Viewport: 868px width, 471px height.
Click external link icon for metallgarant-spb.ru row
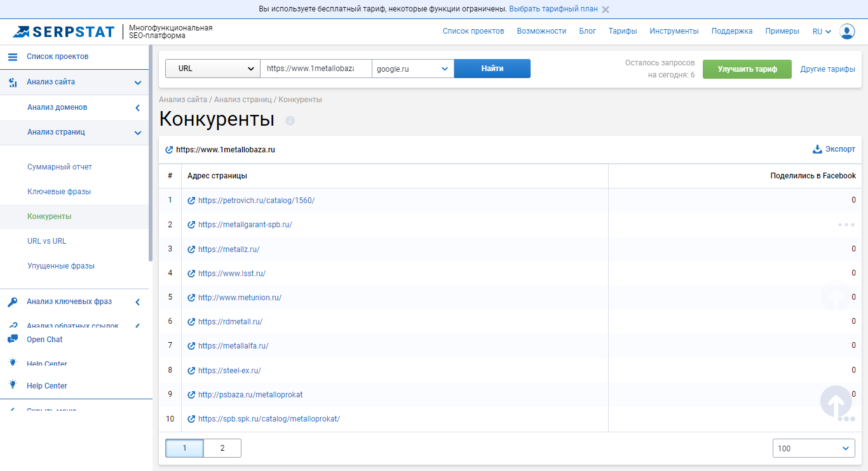tap(191, 225)
